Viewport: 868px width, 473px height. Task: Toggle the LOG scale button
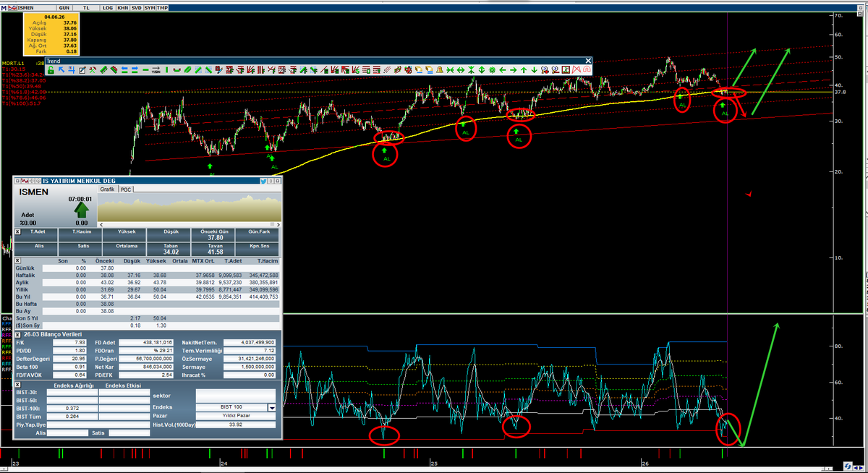point(108,8)
